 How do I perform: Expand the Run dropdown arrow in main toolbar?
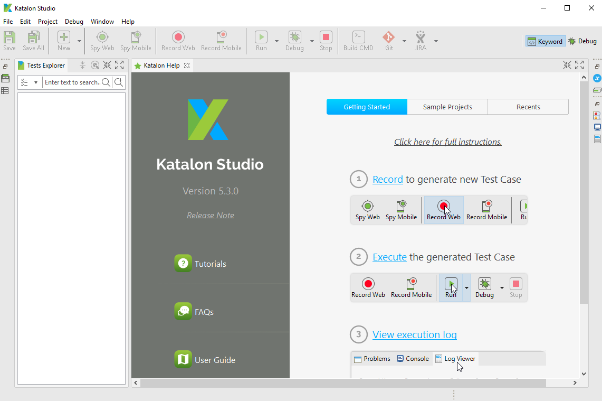tap(276, 41)
